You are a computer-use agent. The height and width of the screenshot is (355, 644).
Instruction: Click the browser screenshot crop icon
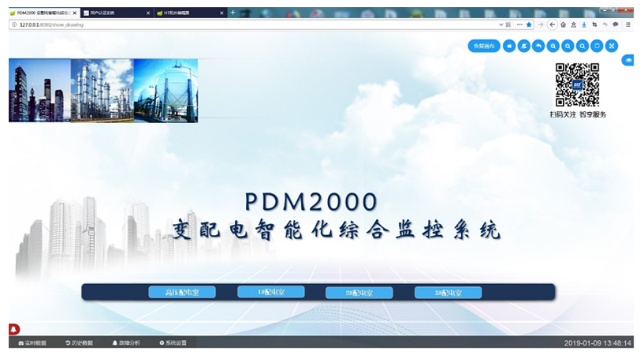(594, 24)
